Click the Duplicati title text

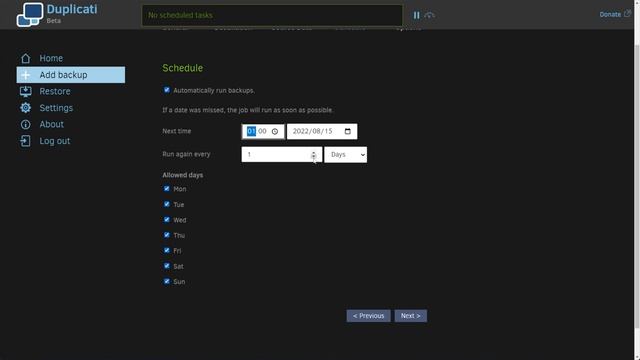(72, 9)
